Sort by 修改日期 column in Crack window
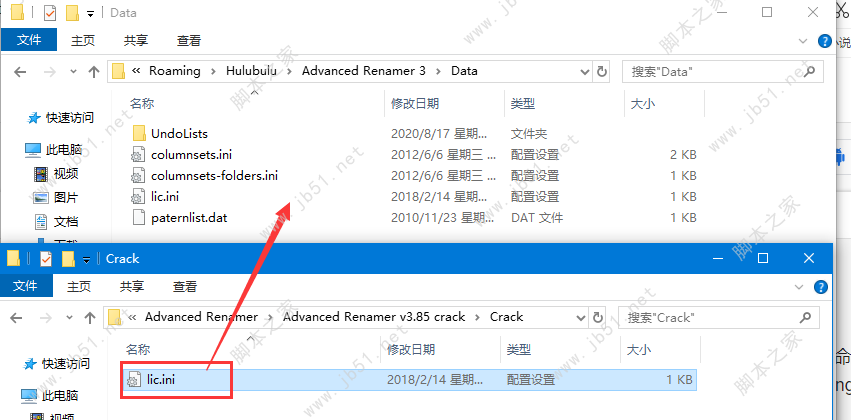Screen dimensions: 851x420 411,349
